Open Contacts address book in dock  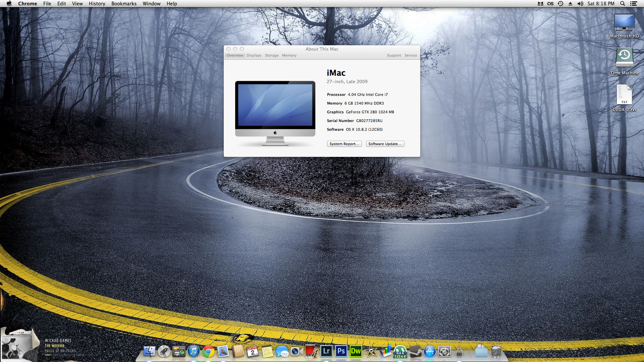tap(238, 351)
